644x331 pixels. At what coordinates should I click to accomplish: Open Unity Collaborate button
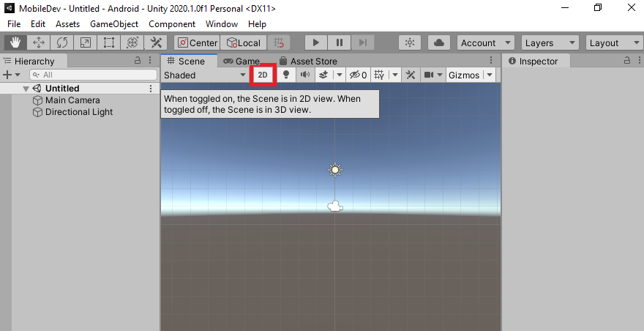410,42
